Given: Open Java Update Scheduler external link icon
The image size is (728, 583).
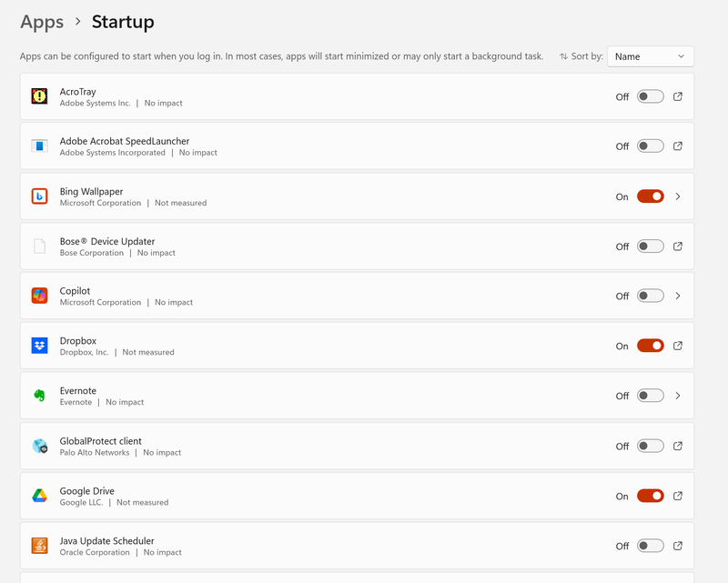Looking at the screenshot, I should 678,546.
